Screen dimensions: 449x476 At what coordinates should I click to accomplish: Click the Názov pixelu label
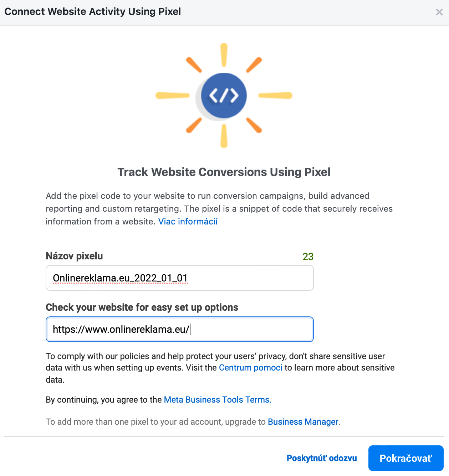coord(74,256)
